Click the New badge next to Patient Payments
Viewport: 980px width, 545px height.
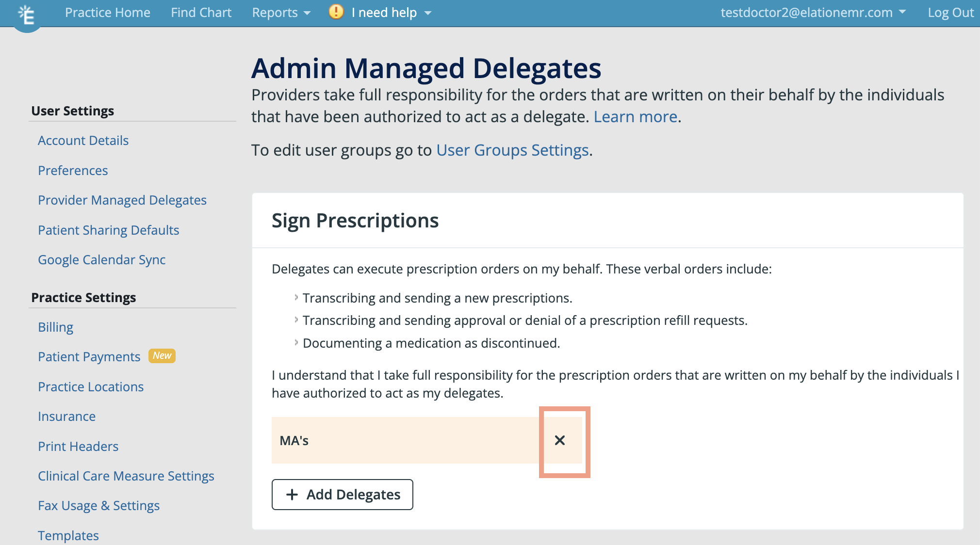(161, 356)
